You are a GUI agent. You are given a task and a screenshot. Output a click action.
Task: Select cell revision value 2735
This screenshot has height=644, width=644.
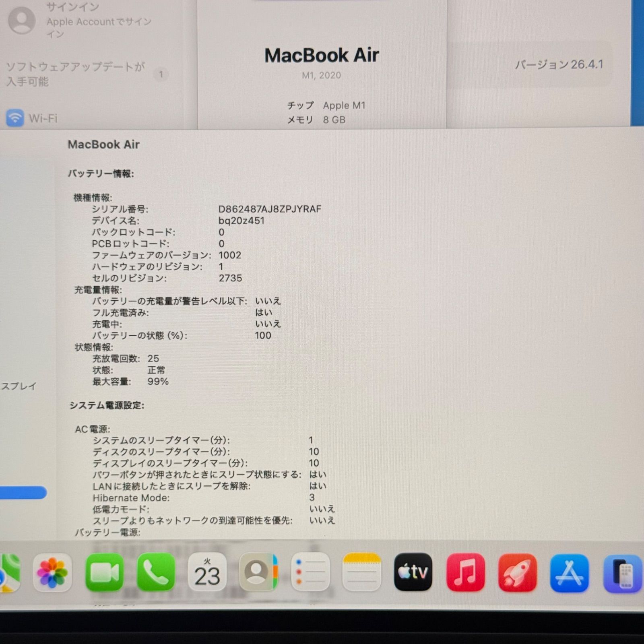click(230, 278)
